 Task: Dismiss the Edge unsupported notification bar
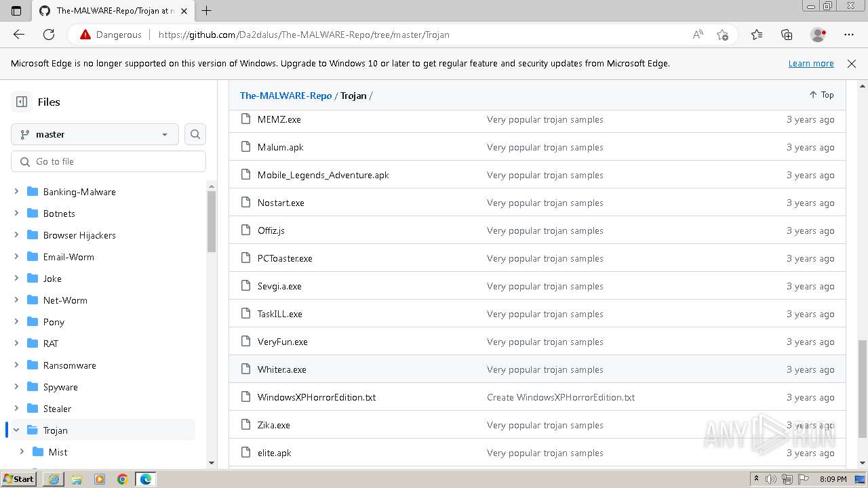click(x=852, y=63)
